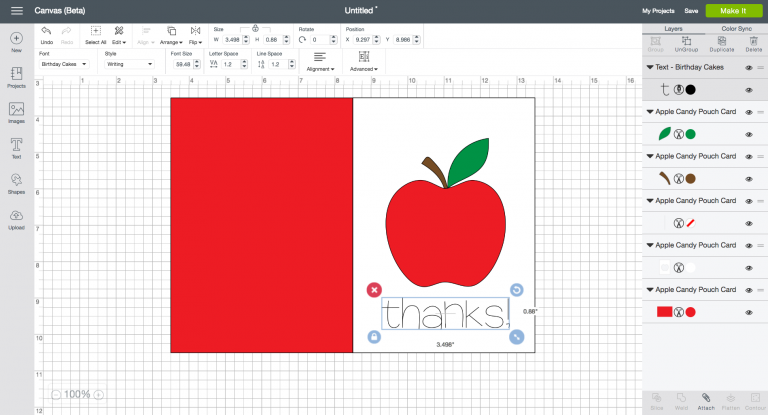The image size is (768, 415).
Task: Click the Save button
Action: tap(691, 11)
